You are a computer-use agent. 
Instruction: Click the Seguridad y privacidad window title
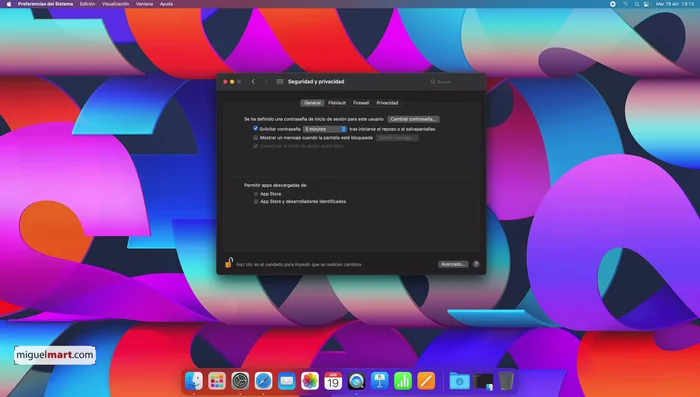pos(316,82)
